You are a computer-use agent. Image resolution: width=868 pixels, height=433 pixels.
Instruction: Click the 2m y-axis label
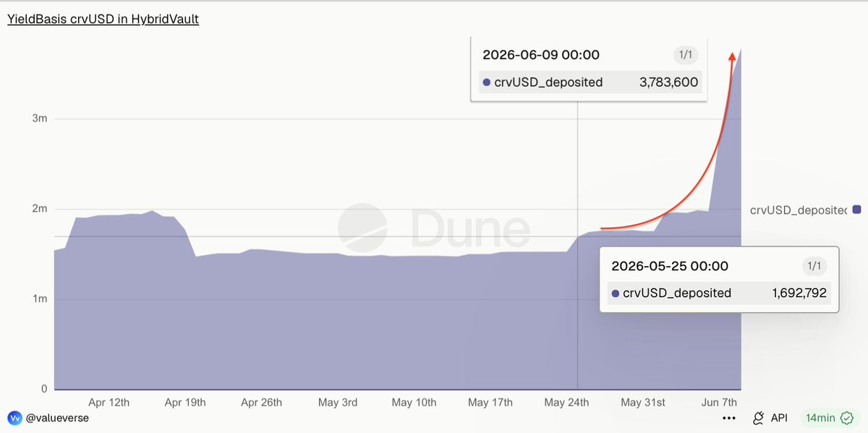tap(41, 209)
